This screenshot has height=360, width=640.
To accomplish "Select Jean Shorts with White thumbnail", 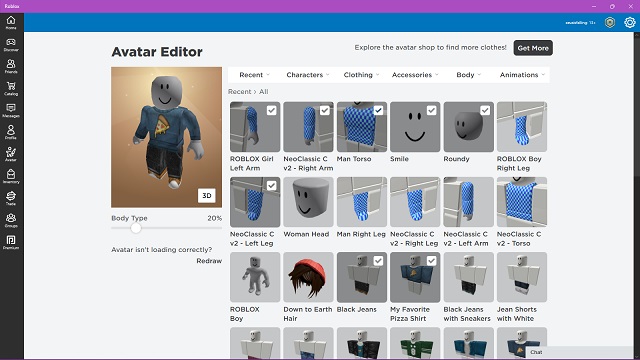I will [522, 277].
